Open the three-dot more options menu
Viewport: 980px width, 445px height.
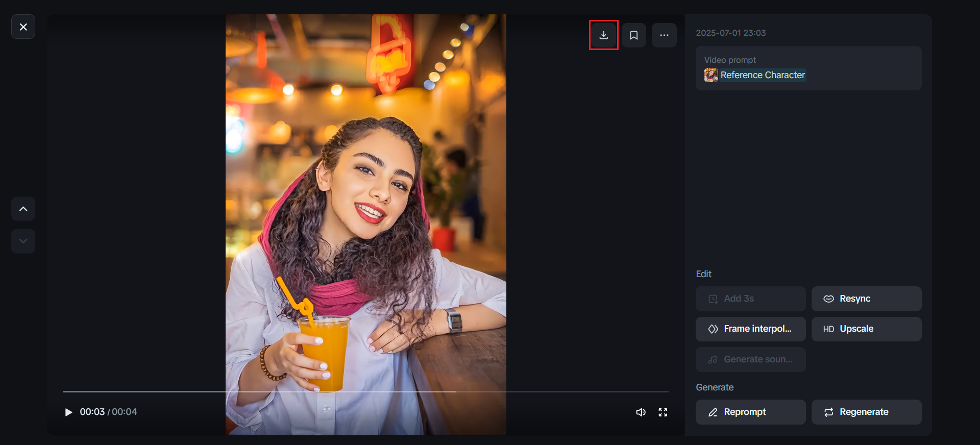click(664, 35)
